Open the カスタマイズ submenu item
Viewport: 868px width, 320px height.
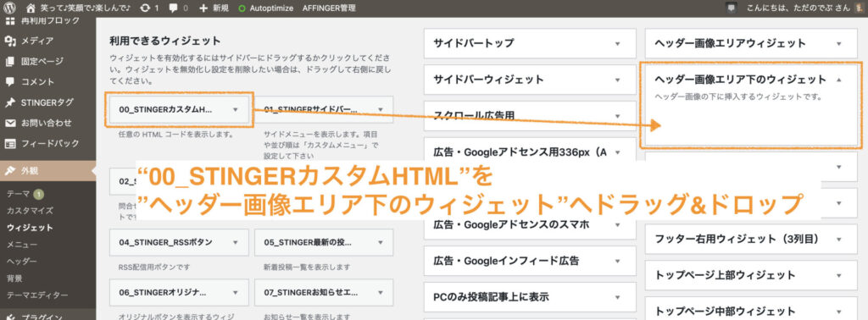pos(30,211)
